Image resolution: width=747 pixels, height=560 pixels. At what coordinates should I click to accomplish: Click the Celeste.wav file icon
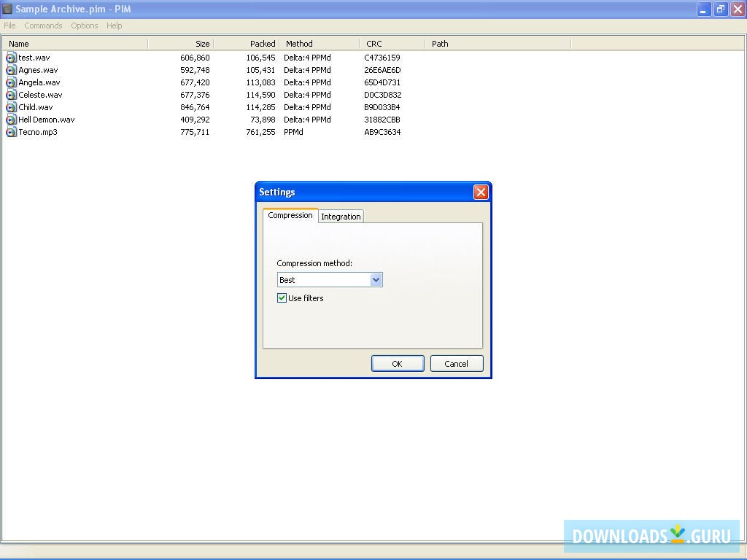click(x=11, y=95)
